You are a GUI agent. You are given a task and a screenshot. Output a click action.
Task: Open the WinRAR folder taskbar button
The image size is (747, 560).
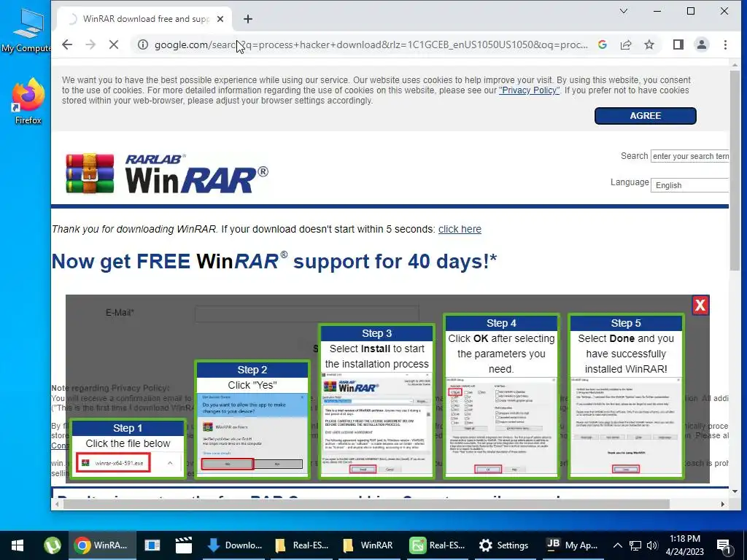click(368, 545)
